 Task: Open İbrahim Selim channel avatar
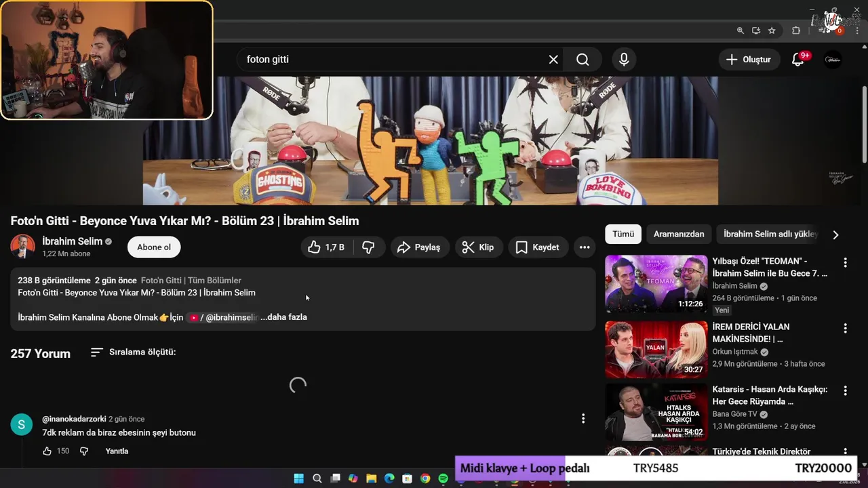[22, 247]
